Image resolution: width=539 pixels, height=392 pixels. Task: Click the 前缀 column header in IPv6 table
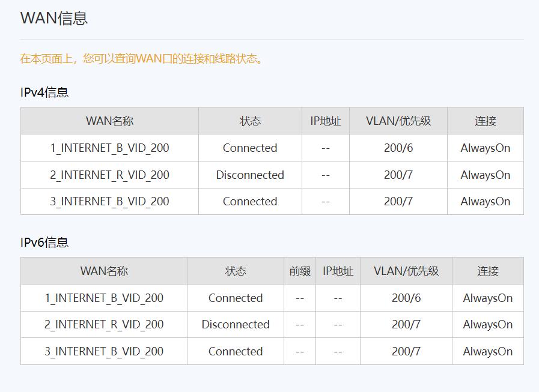[x=300, y=271]
